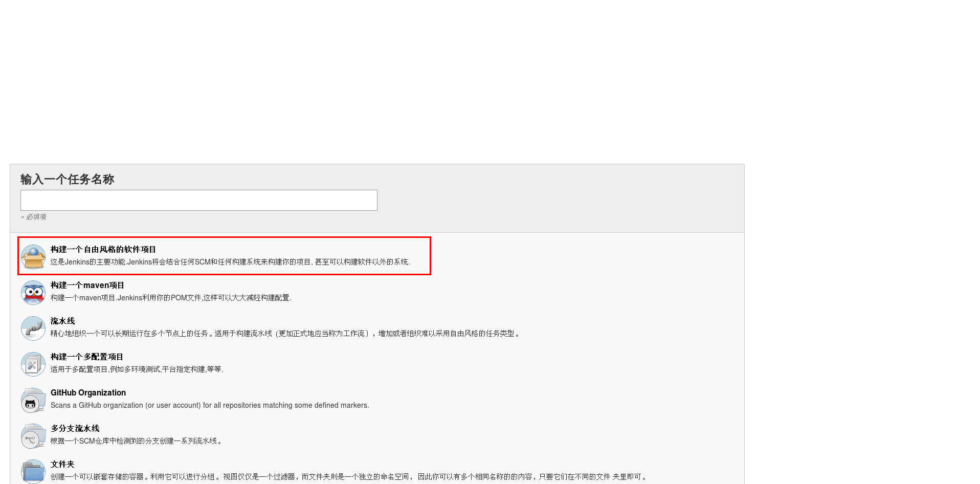Click description about POM文件 for maven
The width and height of the screenshot is (980, 484).
click(171, 297)
